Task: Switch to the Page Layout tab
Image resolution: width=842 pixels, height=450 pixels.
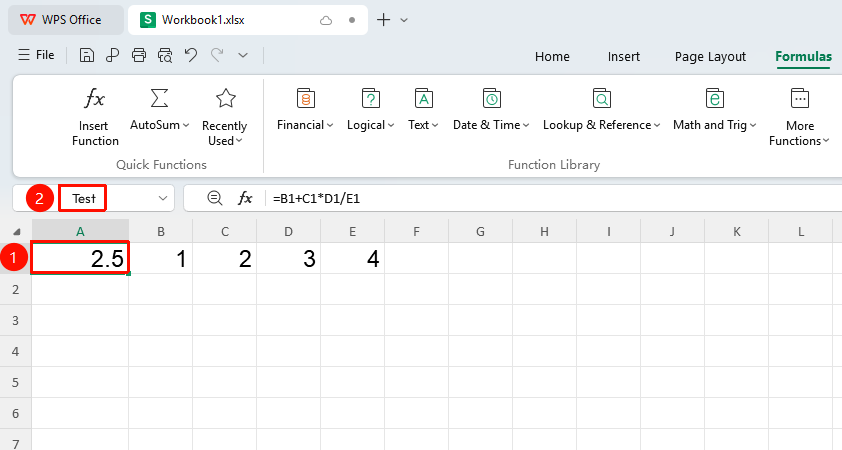Action: (x=710, y=56)
